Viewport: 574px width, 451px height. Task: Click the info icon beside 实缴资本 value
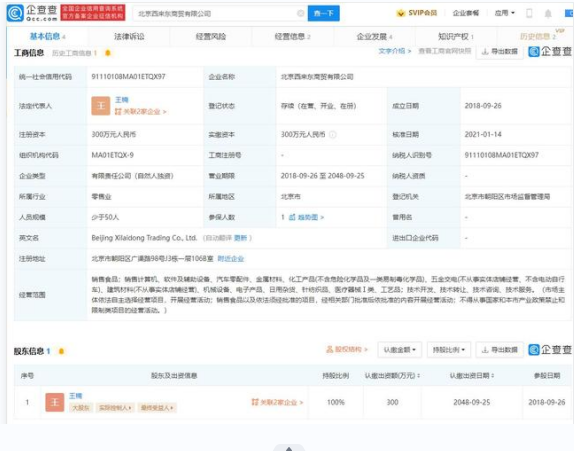point(332,135)
